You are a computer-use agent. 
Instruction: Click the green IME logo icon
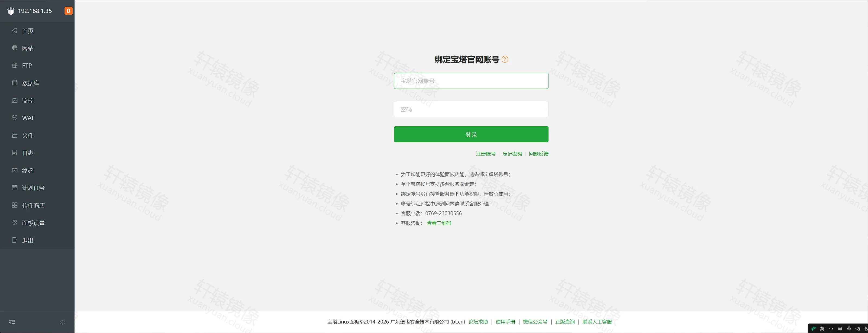(814, 329)
